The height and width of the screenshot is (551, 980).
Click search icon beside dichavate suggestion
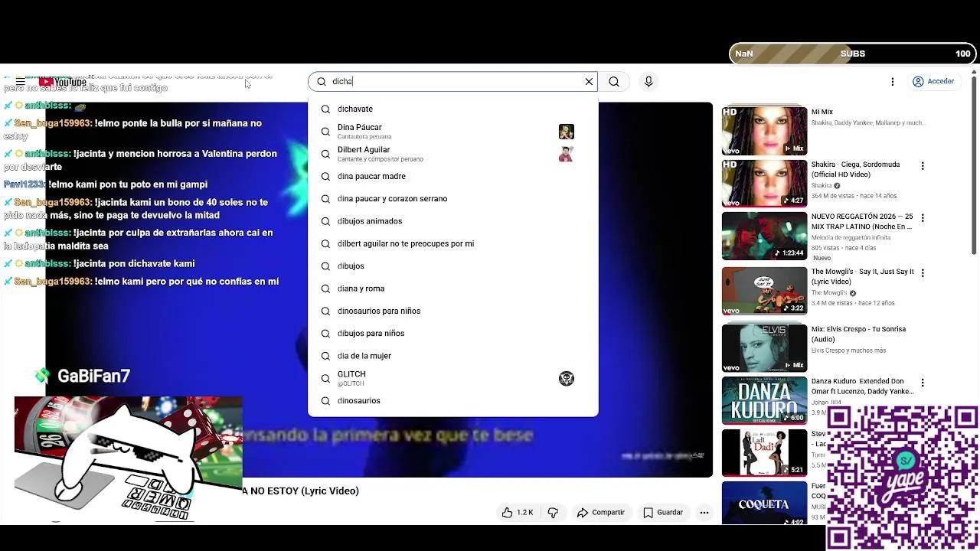point(325,109)
